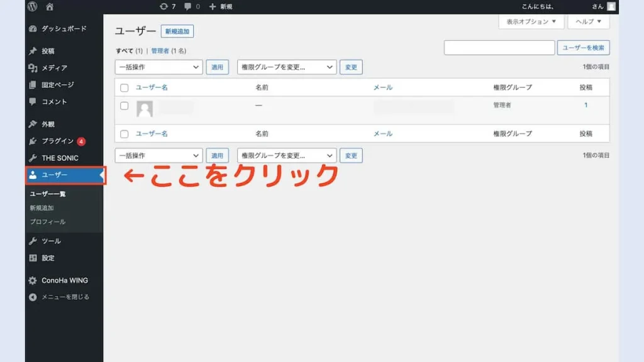Open post count link 1 in user row
Screen dimensions: 644x362
point(586,105)
